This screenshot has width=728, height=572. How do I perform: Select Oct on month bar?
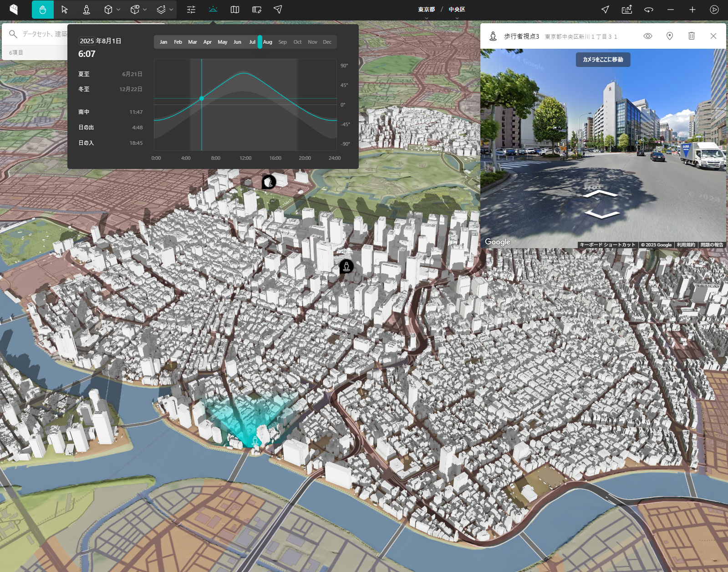297,42
